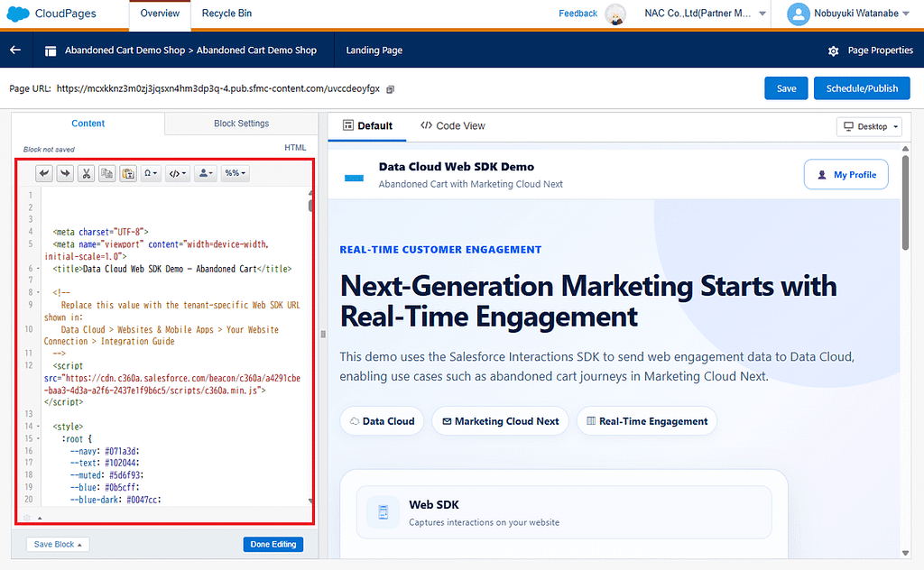Screen dimensions: 924x570
Task: Click Done Editing button
Action: [273, 544]
